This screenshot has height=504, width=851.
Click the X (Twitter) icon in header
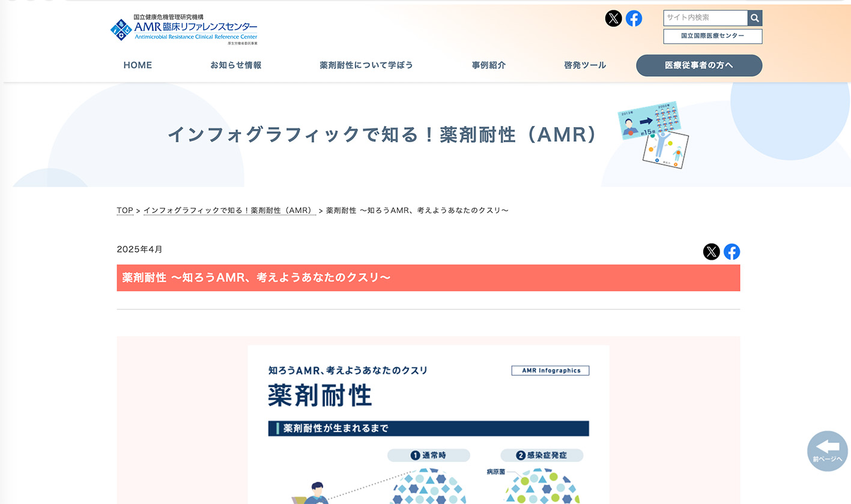[613, 19]
